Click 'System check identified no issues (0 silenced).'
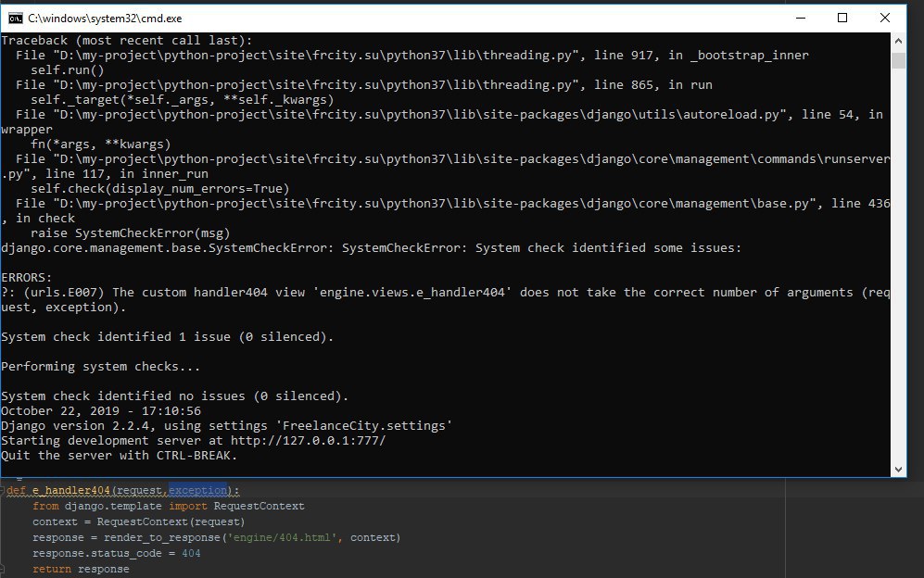Viewport: 924px width, 578px height. [175, 396]
